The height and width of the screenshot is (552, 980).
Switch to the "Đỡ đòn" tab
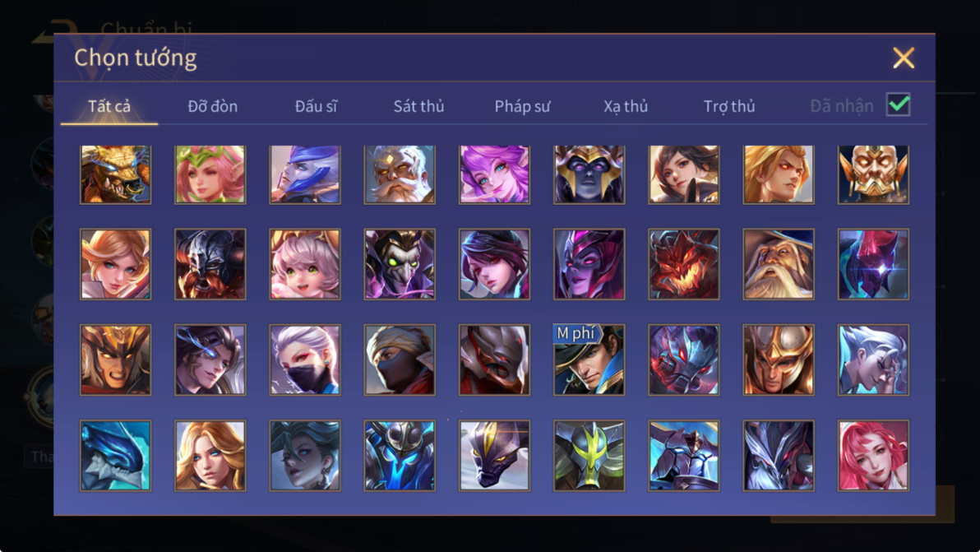click(x=212, y=106)
